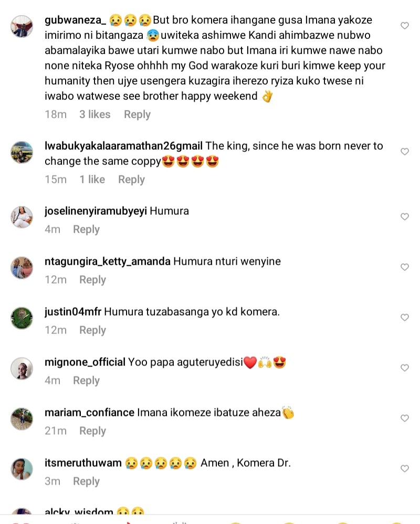
Task: Tap joselinenyiramubyeyi's avatar
Action: (x=22, y=217)
